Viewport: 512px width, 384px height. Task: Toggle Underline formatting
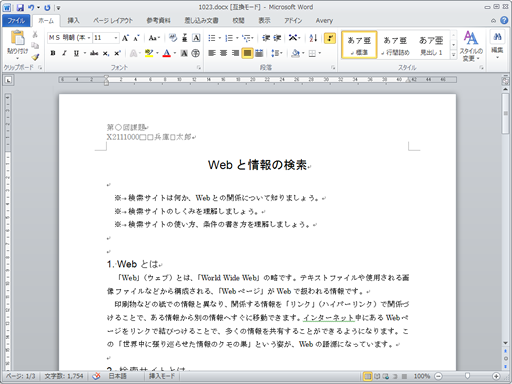[x=76, y=53]
